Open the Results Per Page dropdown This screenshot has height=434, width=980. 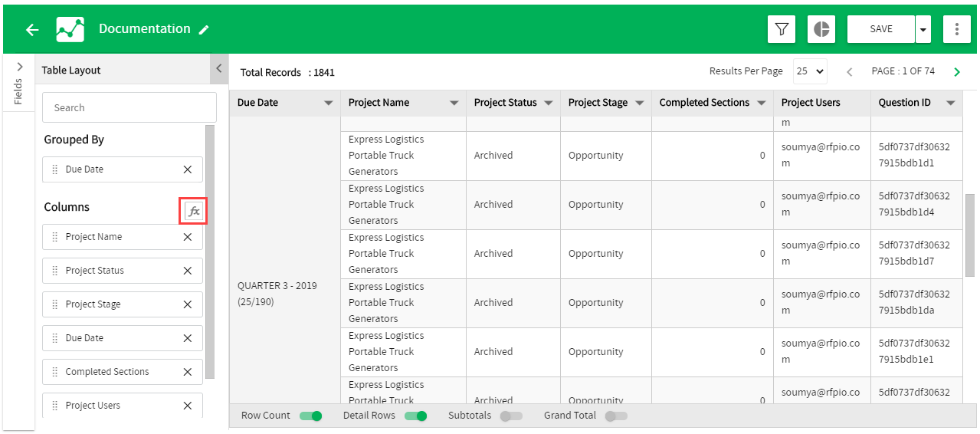coord(810,71)
